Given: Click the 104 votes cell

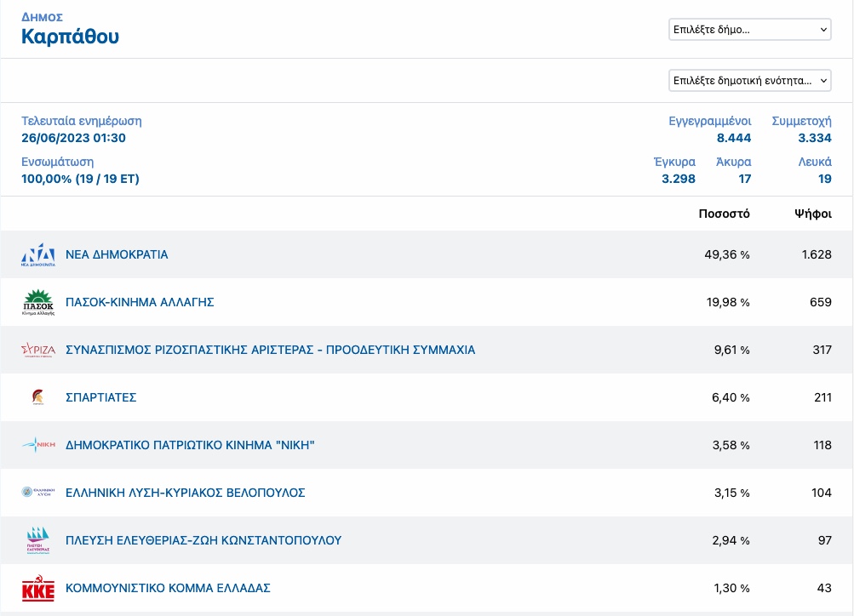Looking at the screenshot, I should [x=822, y=493].
